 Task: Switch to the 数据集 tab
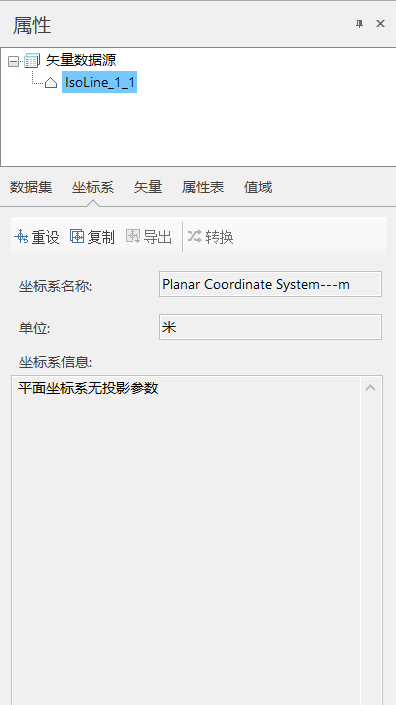coord(31,187)
